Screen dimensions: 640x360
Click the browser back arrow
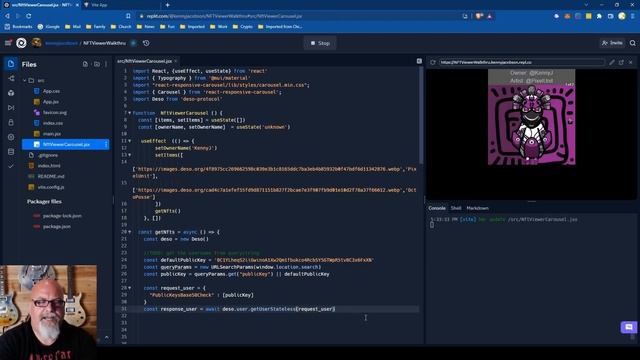7,16
